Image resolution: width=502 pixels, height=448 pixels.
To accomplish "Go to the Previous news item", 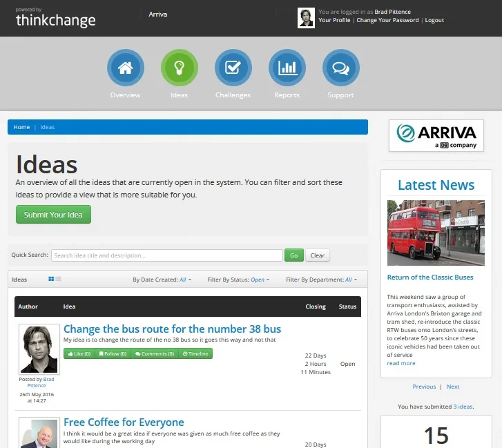I will (x=424, y=387).
